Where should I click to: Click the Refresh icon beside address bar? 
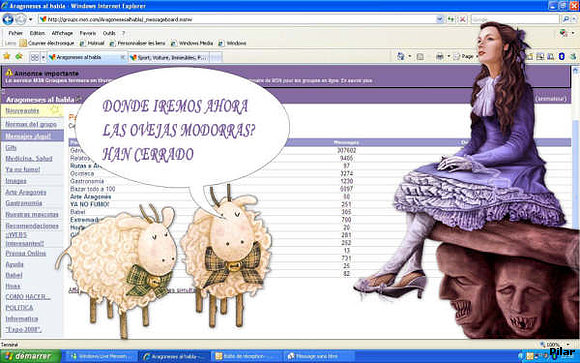(451, 19)
